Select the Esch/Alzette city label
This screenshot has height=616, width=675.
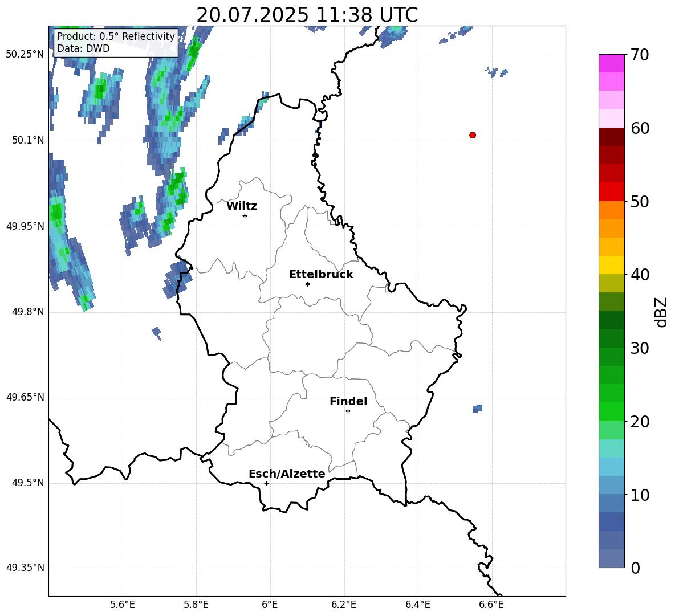[287, 474]
